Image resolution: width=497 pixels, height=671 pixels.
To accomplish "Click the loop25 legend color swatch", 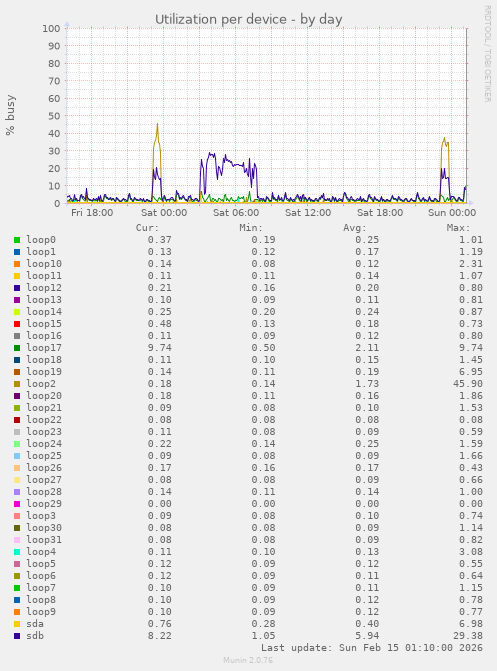I will (x=17, y=456).
